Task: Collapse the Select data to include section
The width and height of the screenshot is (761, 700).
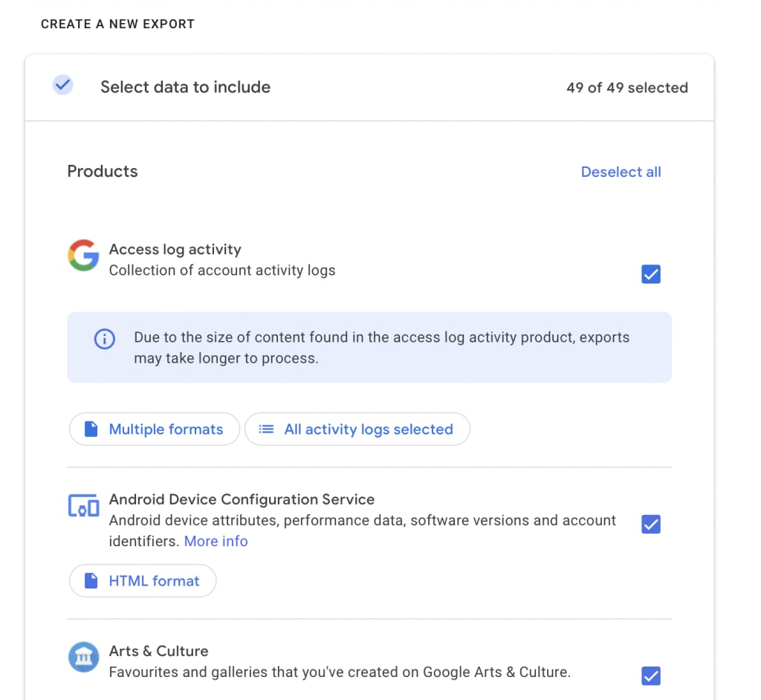Action: coord(369,88)
